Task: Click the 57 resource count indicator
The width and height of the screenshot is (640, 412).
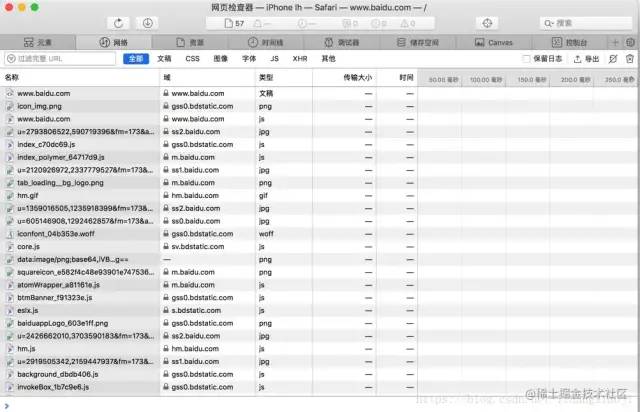Action: pos(235,24)
